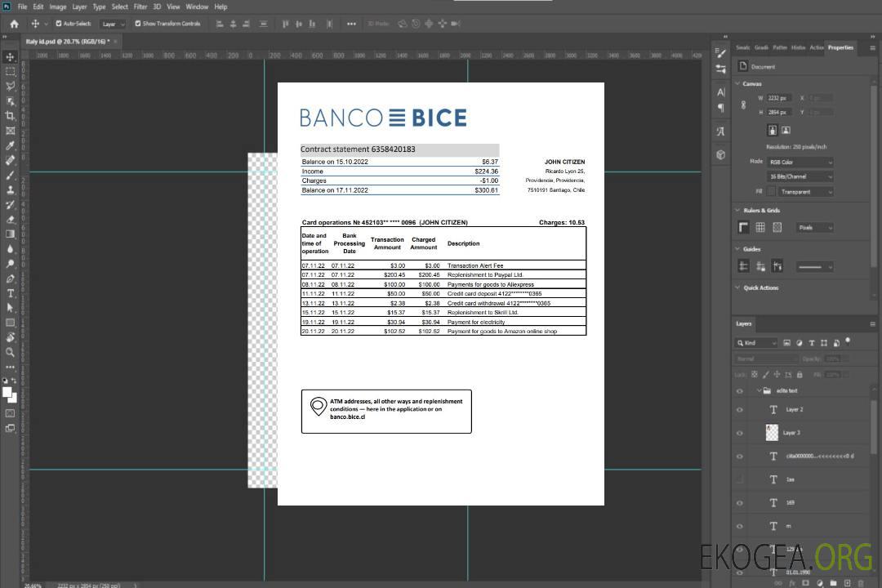Select Layer 3 thumbnail

click(x=773, y=433)
